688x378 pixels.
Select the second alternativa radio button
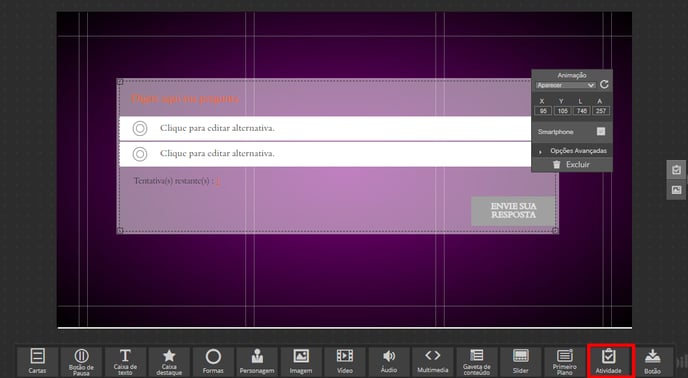[140, 154]
